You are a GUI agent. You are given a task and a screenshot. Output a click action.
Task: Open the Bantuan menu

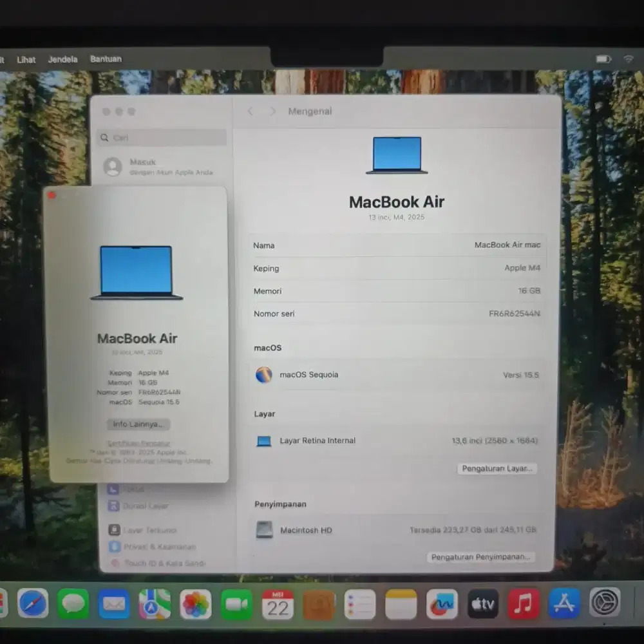click(106, 59)
